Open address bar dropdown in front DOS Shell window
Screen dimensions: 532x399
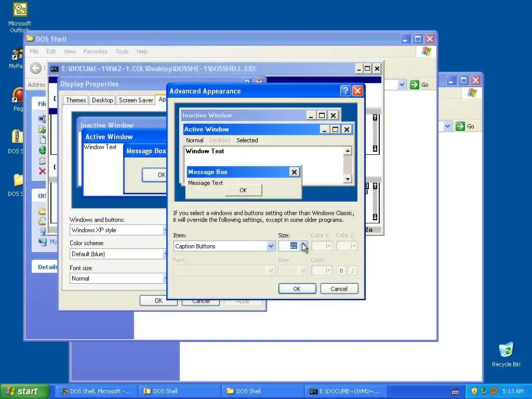click(x=402, y=85)
